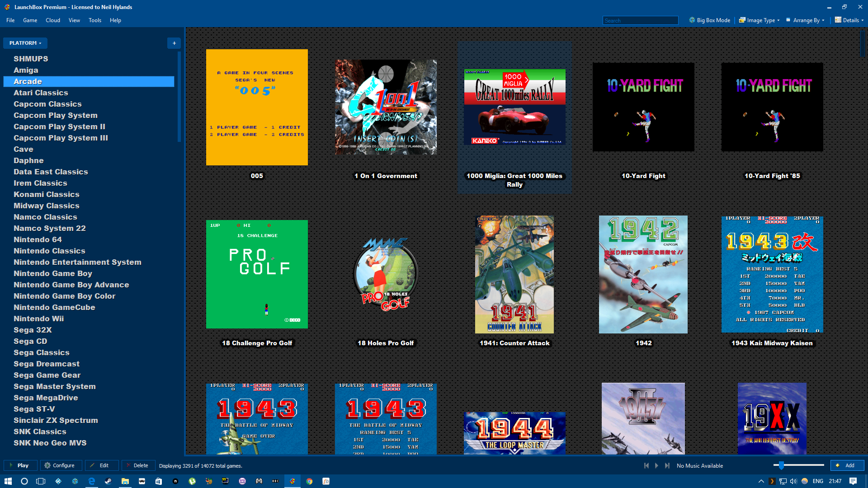Play the background music
Image resolution: width=868 pixels, height=488 pixels.
pos(657,465)
